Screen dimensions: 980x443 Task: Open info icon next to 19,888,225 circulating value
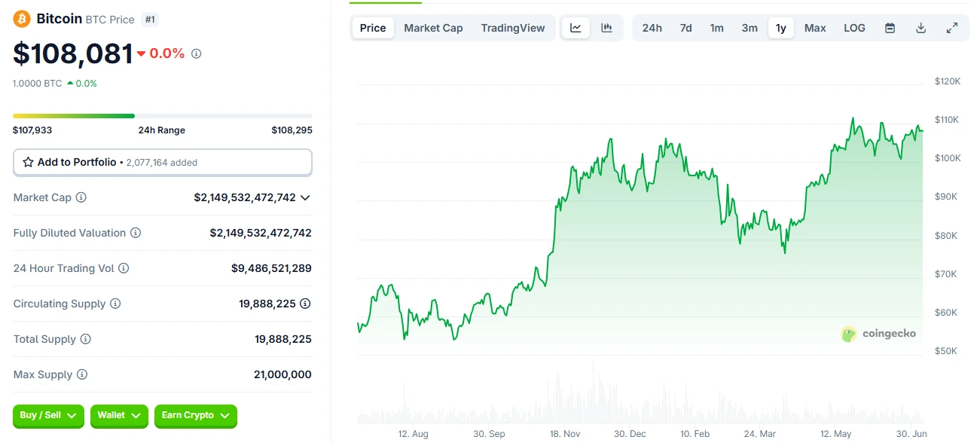pos(305,304)
